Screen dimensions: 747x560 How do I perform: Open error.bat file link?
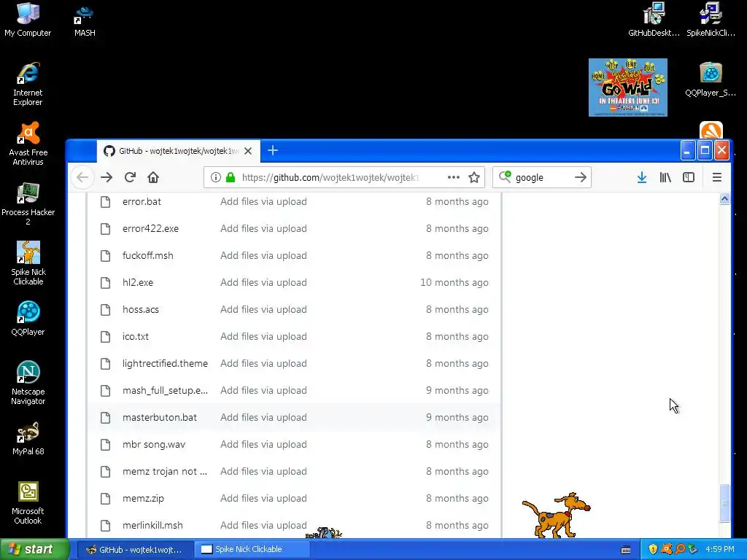pos(142,201)
